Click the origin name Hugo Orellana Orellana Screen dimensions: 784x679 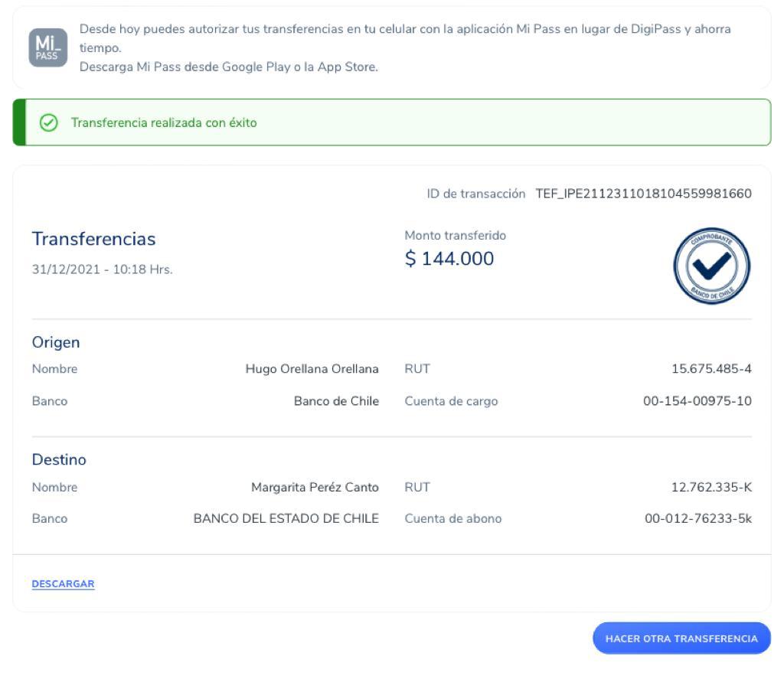312,369
